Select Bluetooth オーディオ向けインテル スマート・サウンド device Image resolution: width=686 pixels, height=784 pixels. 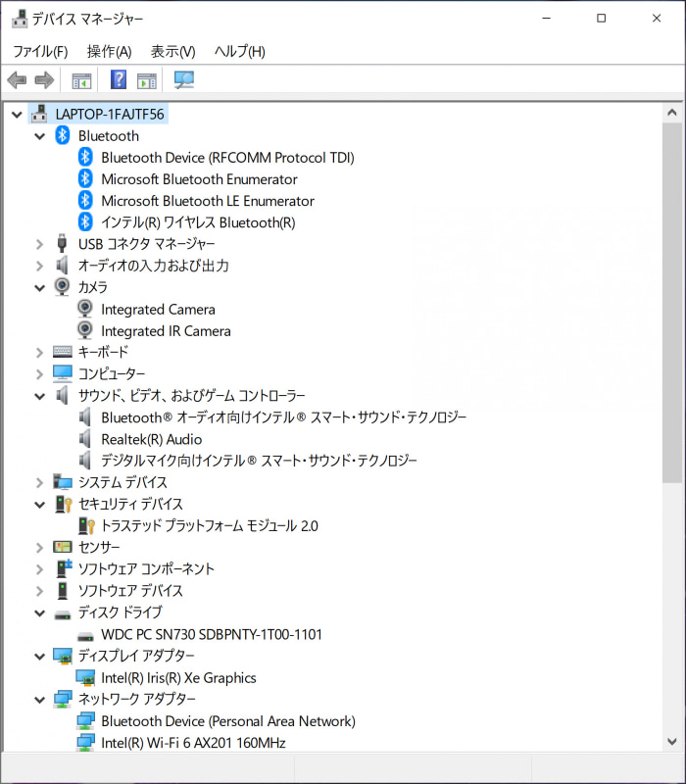click(x=283, y=417)
